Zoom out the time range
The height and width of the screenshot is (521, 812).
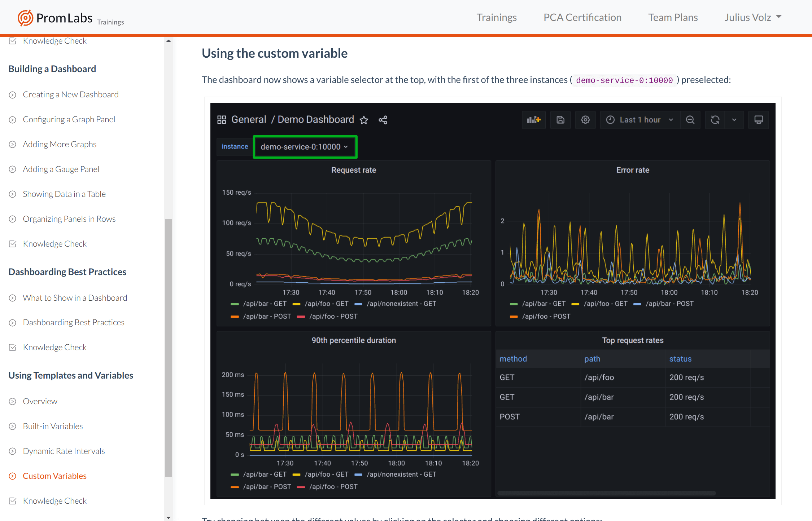tap(690, 120)
